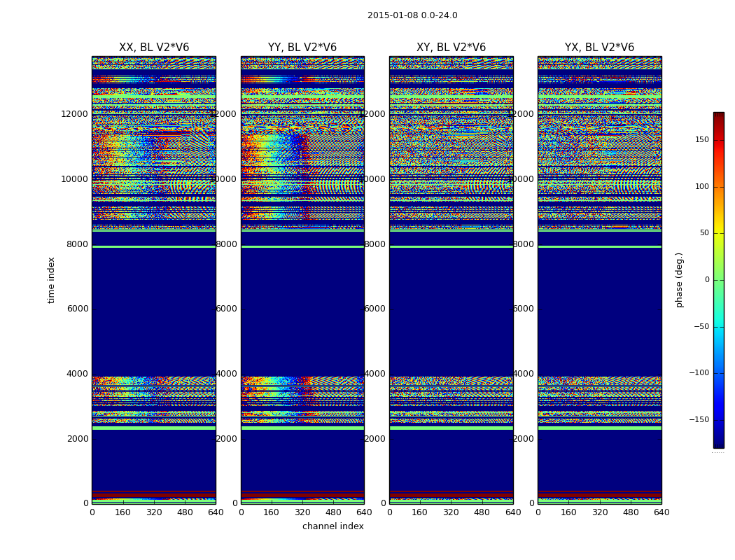This screenshot has width=735, height=560.
Task: Click the 'phase (deg.)' colorbar label
Action: tap(679, 280)
